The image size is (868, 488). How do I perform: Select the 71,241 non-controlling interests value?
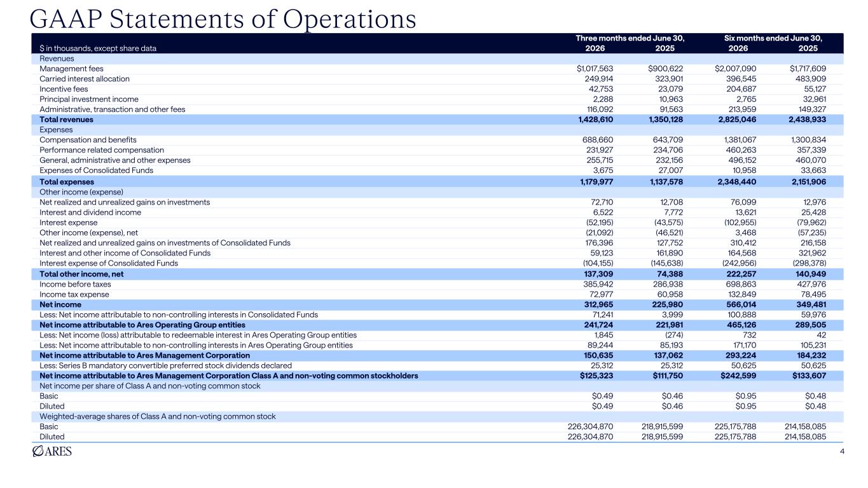click(600, 315)
